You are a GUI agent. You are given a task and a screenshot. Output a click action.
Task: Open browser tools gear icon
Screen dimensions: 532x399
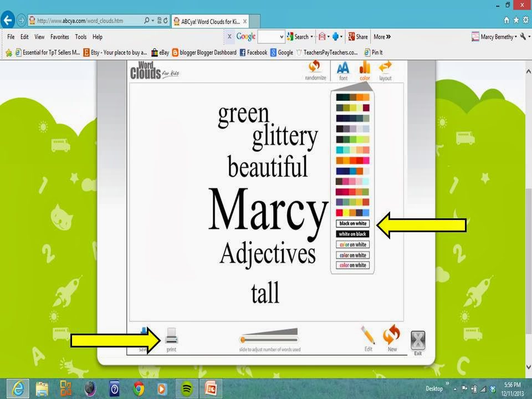coord(525,20)
